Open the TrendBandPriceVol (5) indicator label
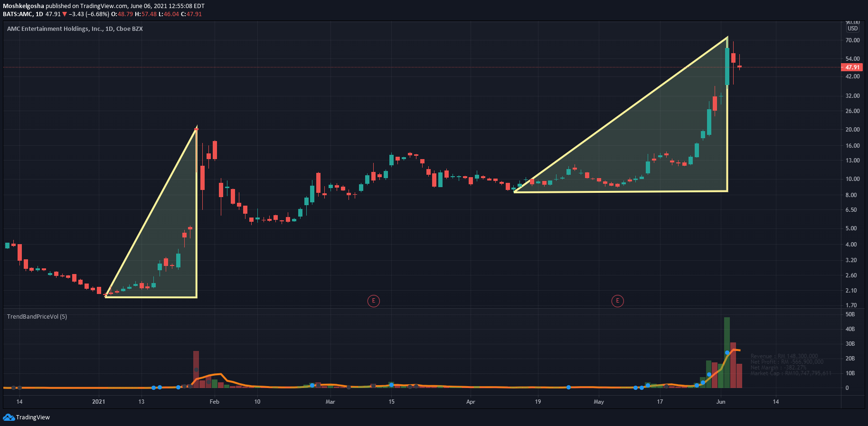Screen dimensions: 868x426 click(x=37, y=316)
